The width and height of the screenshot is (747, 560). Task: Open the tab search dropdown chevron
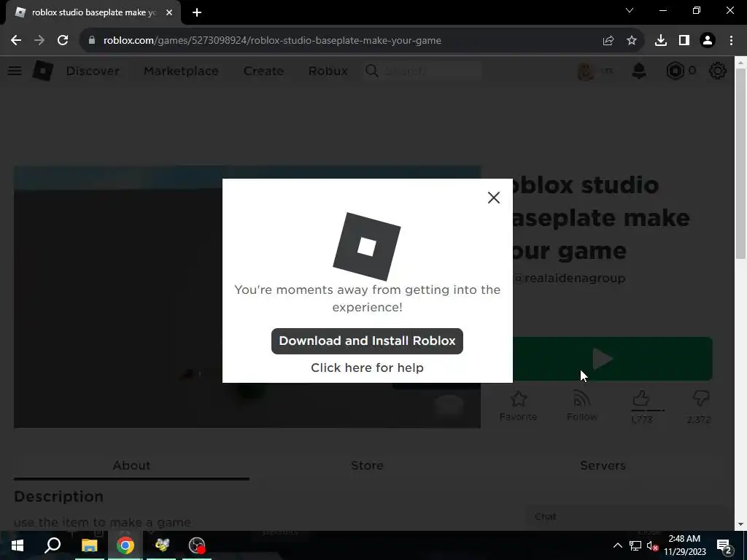630,10
